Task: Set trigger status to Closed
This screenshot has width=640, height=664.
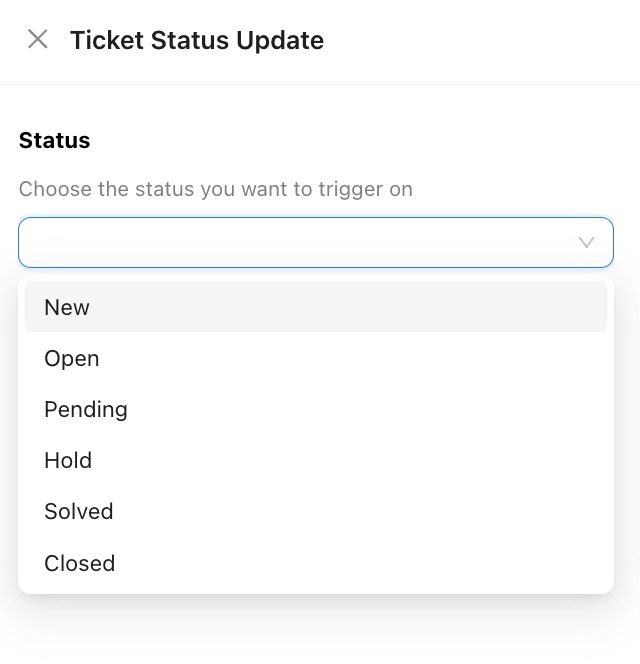Action: (x=80, y=563)
